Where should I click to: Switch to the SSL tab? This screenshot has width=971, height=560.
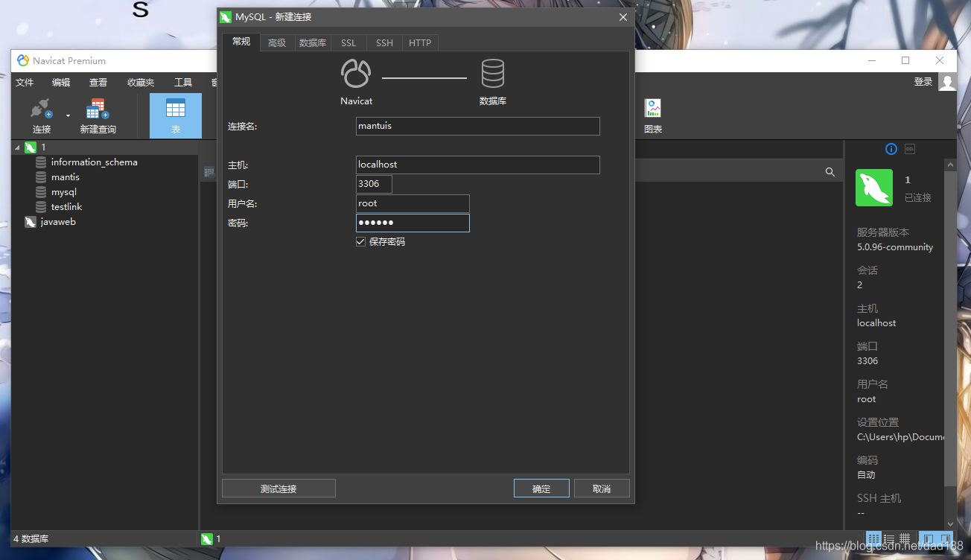(x=348, y=43)
